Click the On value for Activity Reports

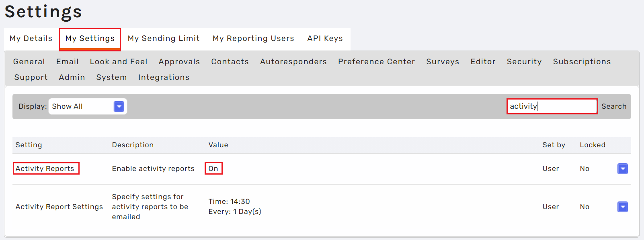click(x=213, y=169)
